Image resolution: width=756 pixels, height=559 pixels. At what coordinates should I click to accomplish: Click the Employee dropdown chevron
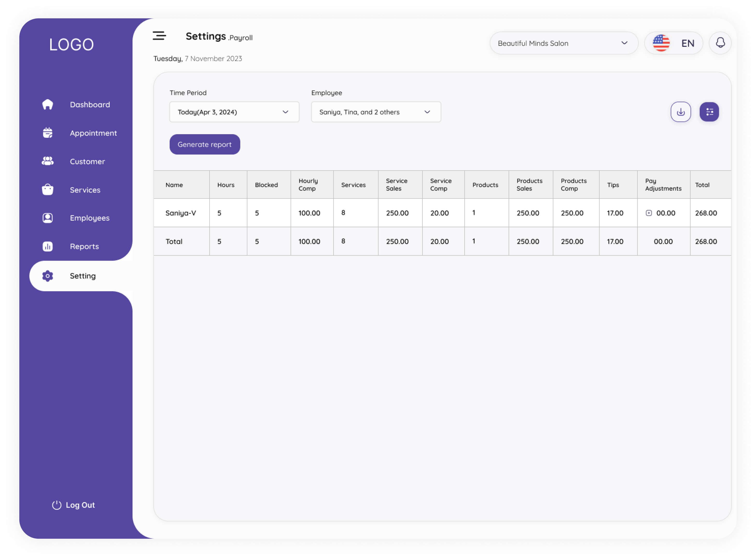(427, 112)
